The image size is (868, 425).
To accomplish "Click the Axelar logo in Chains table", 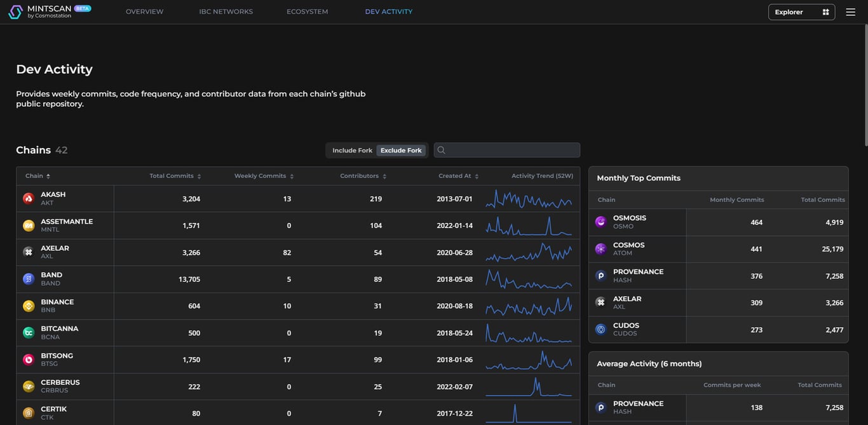I will 29,252.
